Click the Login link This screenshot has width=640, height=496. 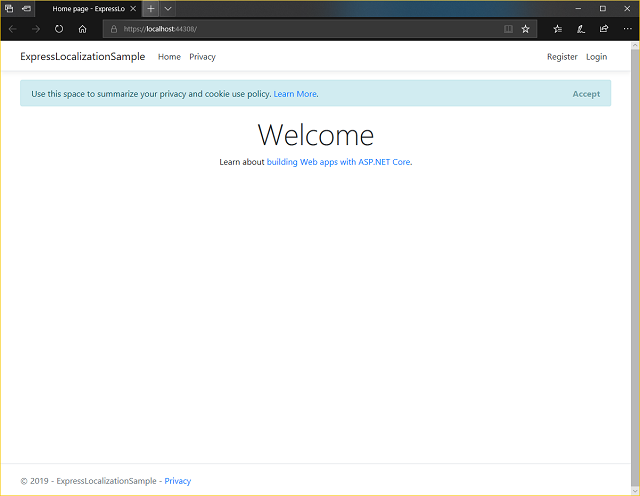point(596,57)
